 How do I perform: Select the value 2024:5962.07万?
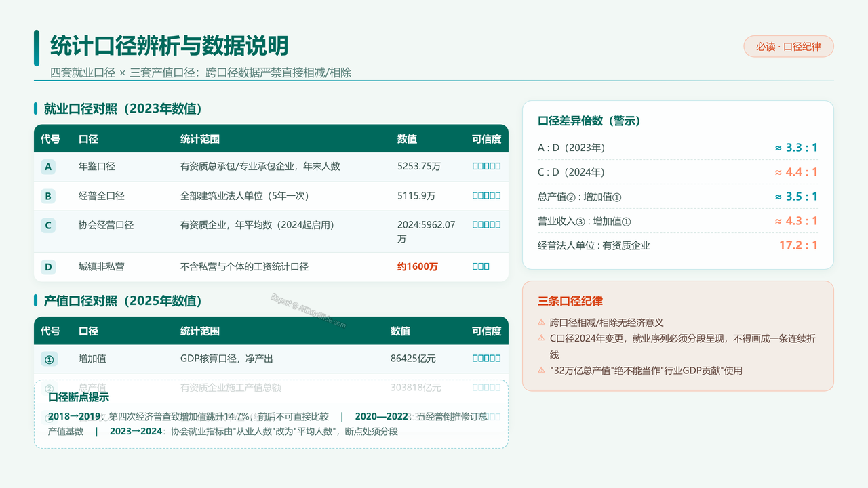(427, 232)
